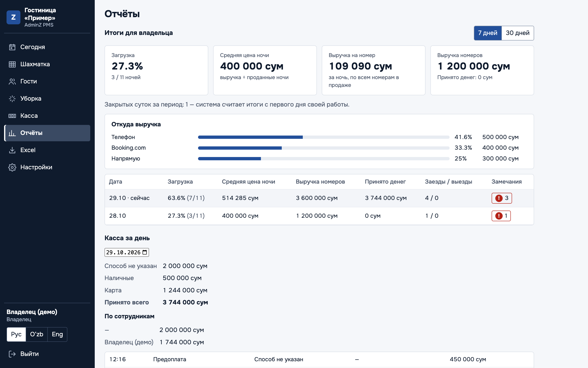Open calendar picker icon in date field
This screenshot has height=368, width=588.
click(x=145, y=252)
